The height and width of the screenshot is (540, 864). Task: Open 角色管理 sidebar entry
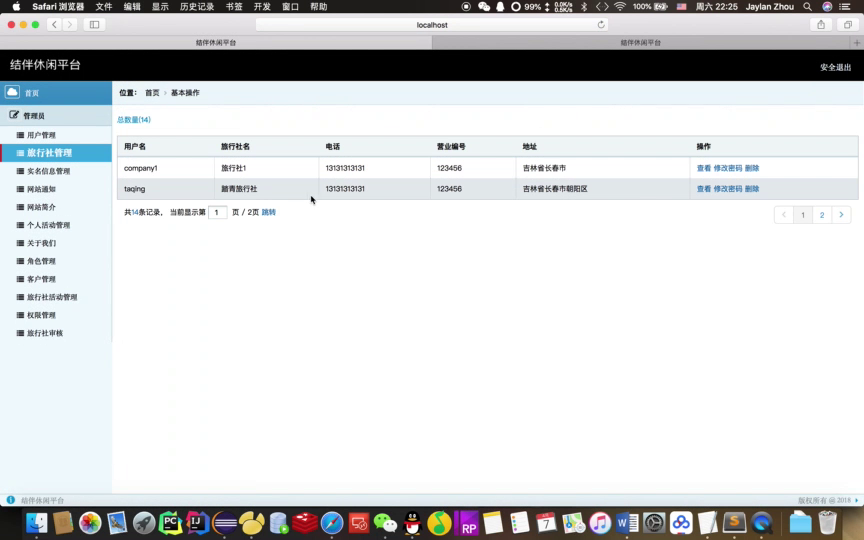click(41, 261)
